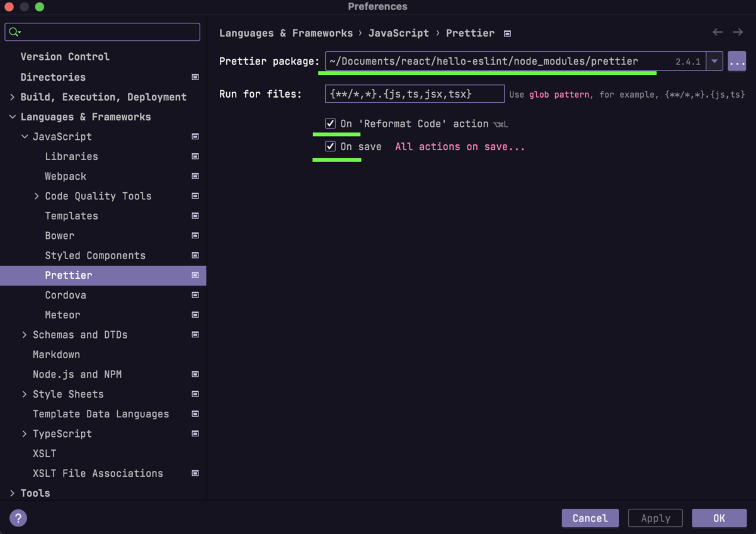Expand the Tools section
Image resolution: width=756 pixels, height=534 pixels.
pos(12,493)
